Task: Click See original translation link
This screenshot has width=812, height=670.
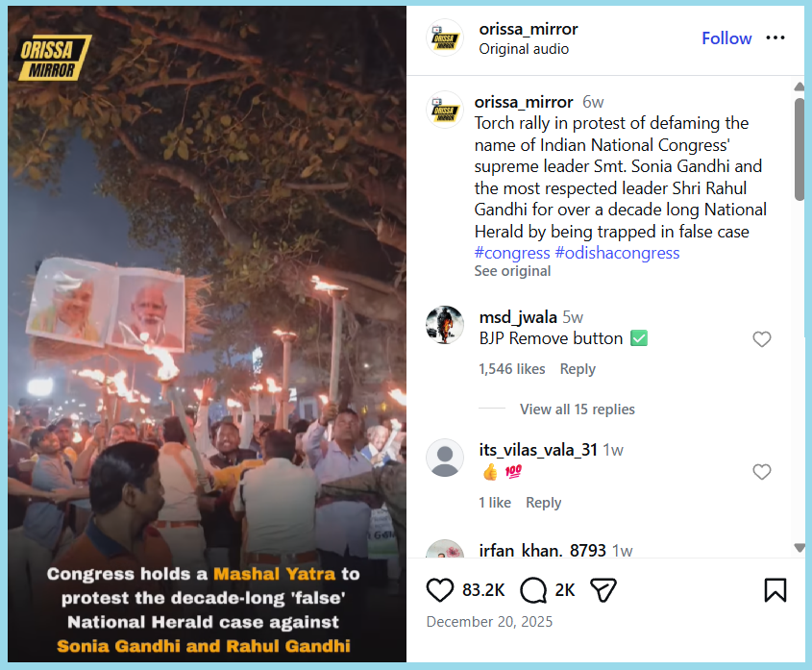Action: point(512,271)
